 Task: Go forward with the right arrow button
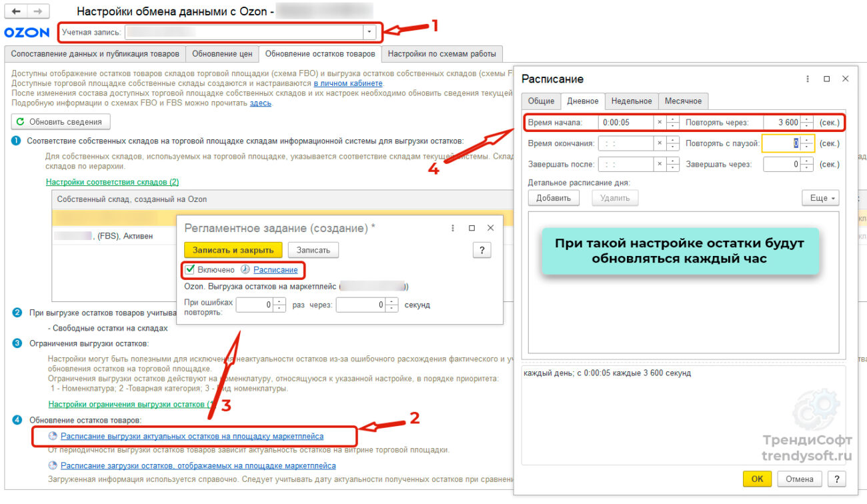click(37, 12)
